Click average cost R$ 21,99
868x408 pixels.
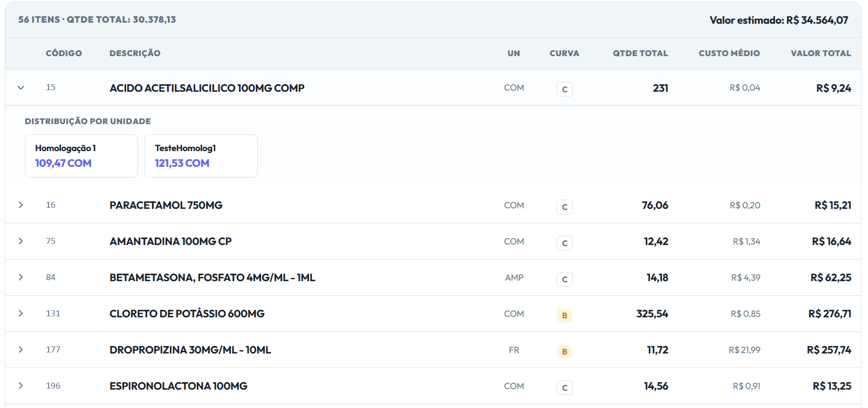point(744,350)
